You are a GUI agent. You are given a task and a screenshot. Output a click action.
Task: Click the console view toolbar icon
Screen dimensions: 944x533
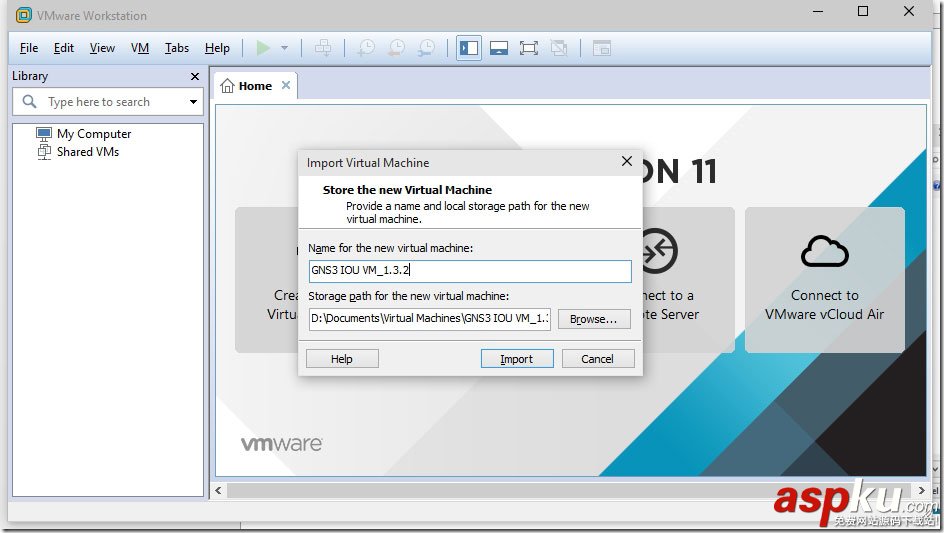[601, 48]
